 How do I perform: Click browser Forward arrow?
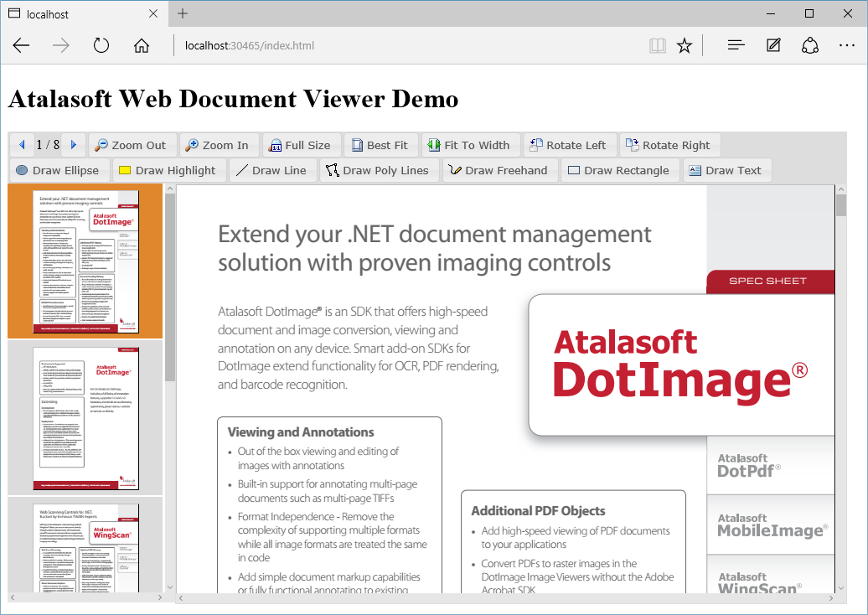61,45
